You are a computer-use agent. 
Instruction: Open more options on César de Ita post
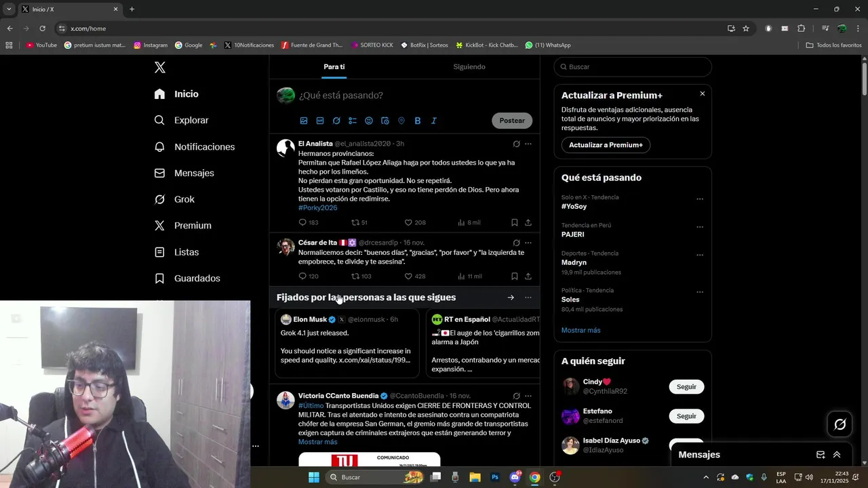click(528, 243)
